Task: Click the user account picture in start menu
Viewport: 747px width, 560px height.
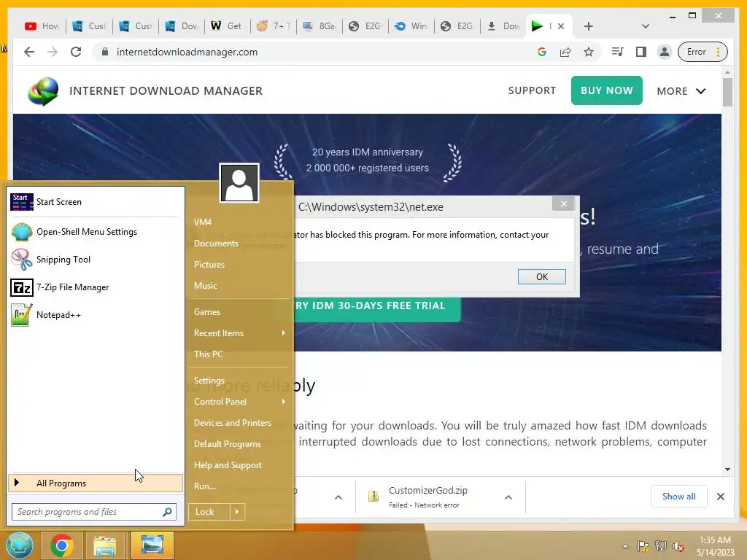Action: pyautogui.click(x=239, y=183)
